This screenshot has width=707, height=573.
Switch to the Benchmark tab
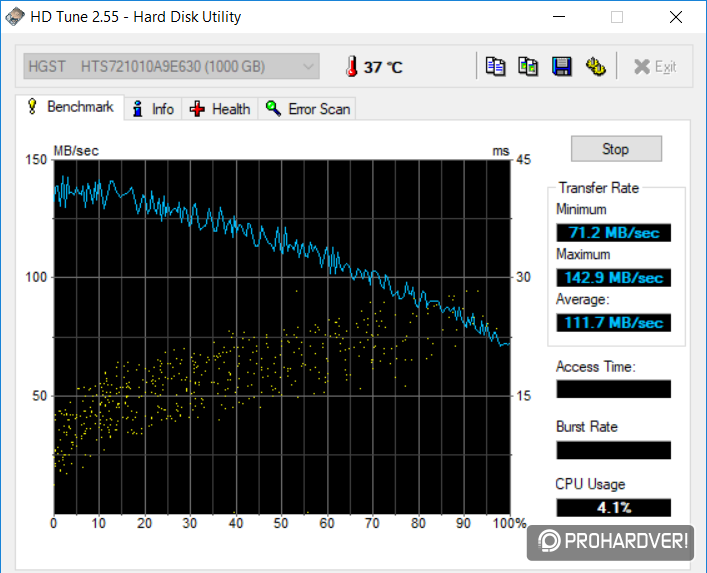(70, 107)
